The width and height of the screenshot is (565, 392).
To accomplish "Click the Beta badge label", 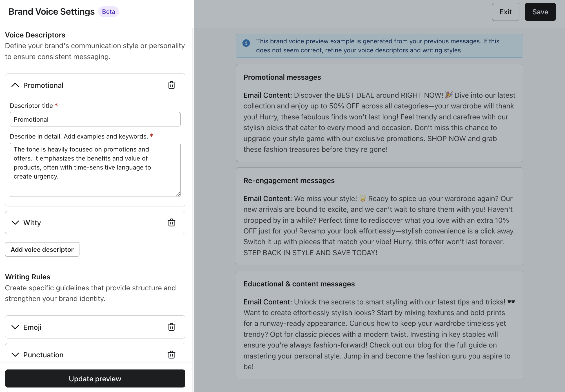I will 108,12.
